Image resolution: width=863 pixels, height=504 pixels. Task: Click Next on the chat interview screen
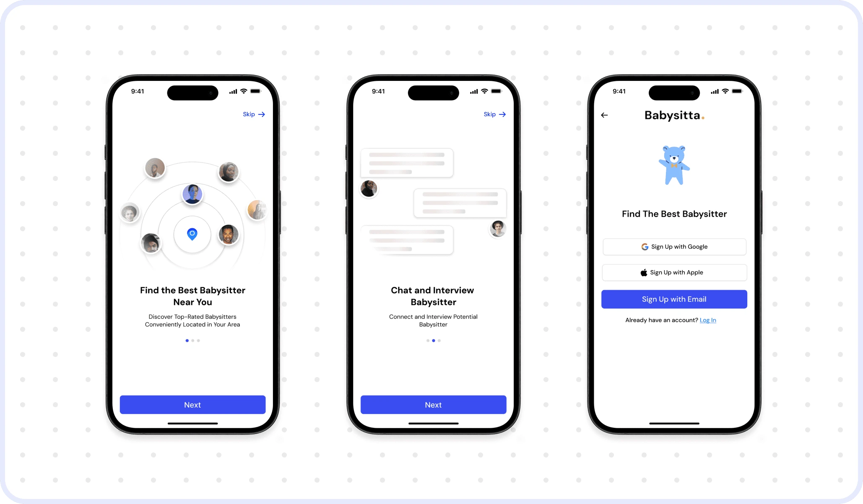click(x=432, y=404)
